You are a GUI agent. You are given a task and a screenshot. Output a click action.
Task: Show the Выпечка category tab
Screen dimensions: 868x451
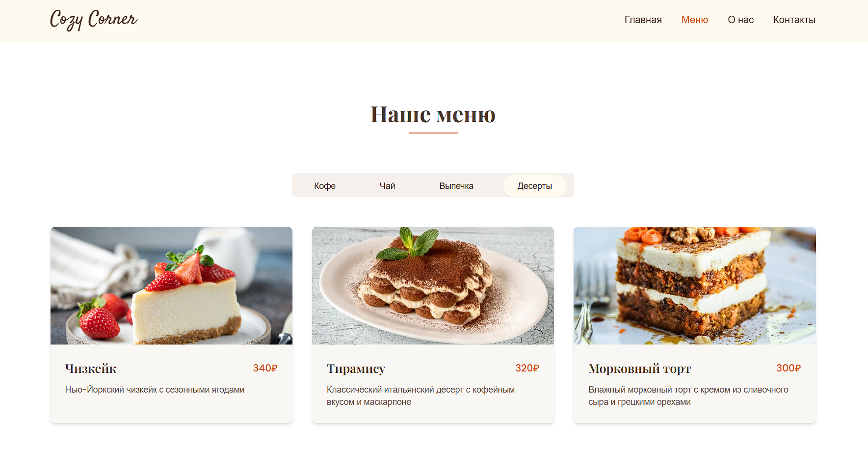click(456, 186)
